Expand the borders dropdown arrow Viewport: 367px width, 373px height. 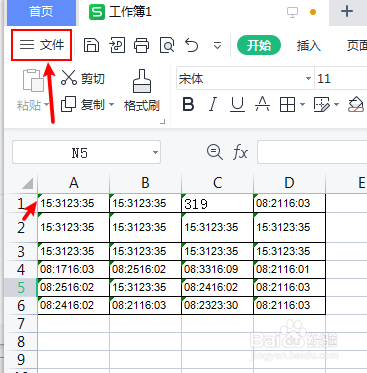(x=302, y=105)
